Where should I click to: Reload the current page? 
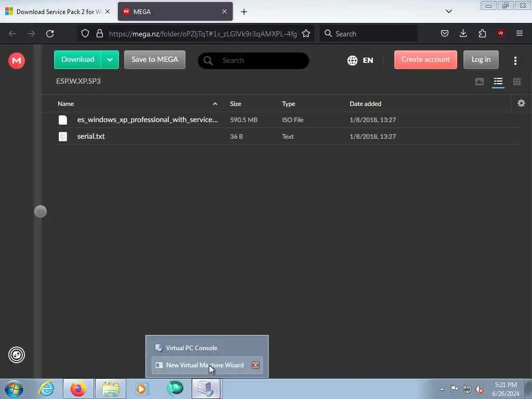[50, 34]
